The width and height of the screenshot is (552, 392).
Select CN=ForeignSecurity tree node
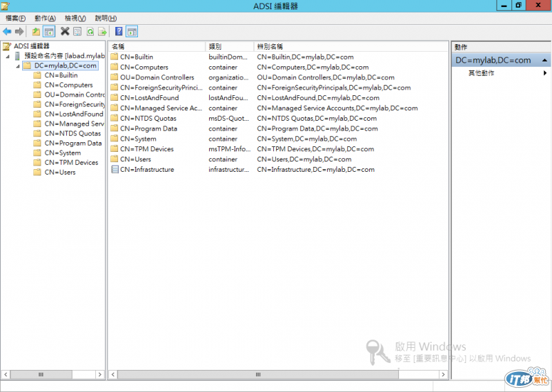coord(75,104)
